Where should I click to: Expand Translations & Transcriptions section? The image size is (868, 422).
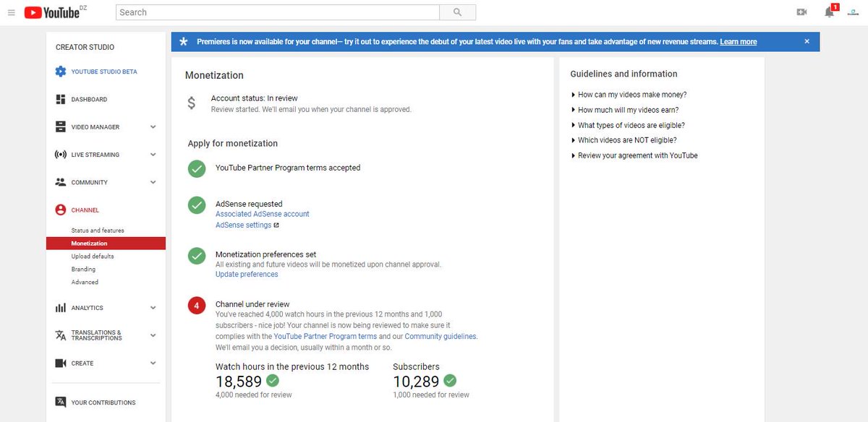tap(153, 335)
